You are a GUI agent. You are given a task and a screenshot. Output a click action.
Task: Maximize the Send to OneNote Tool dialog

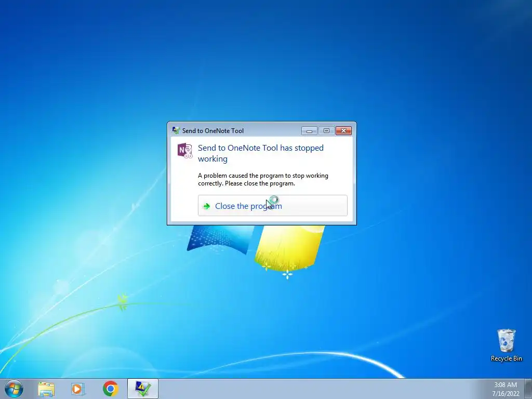point(326,130)
